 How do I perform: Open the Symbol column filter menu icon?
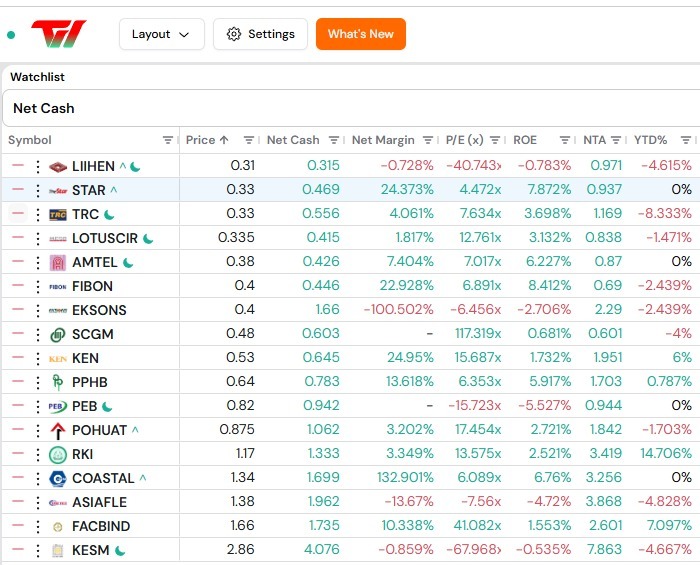coord(168,140)
